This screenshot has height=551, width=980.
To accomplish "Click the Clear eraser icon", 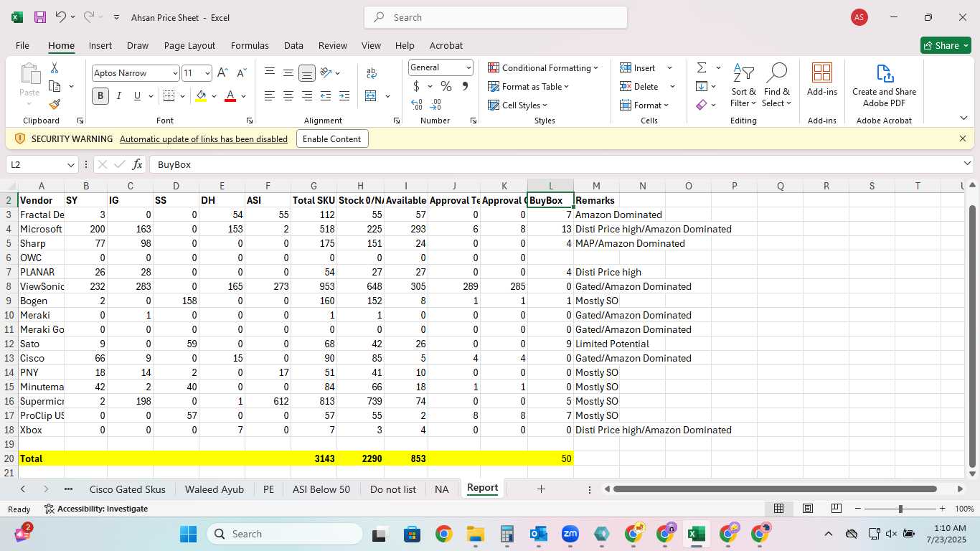I will point(701,105).
